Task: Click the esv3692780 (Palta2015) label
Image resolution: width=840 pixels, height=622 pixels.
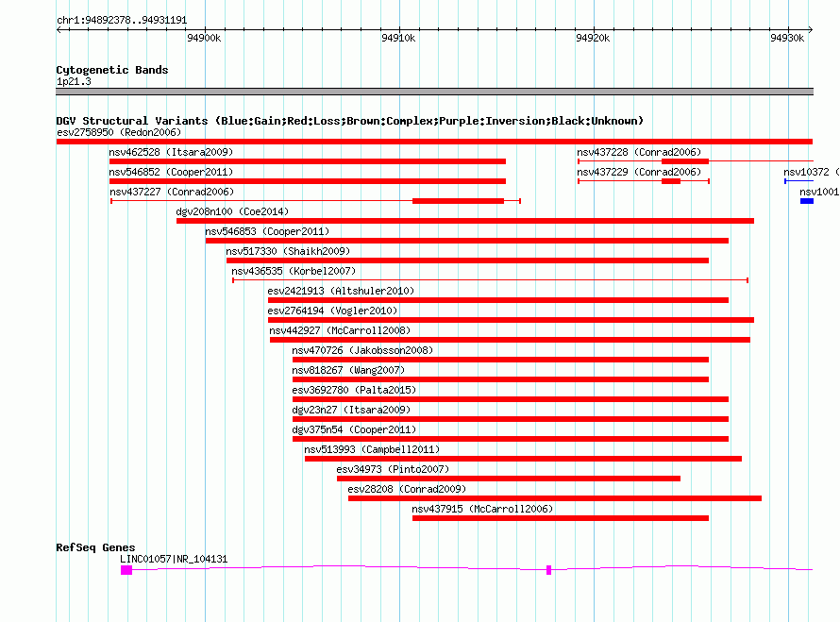Action: [354, 390]
